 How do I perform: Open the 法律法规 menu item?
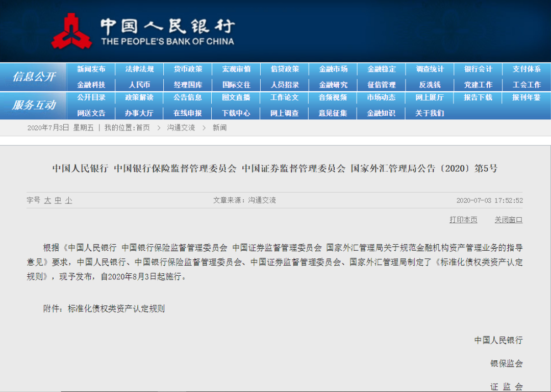click(x=139, y=69)
